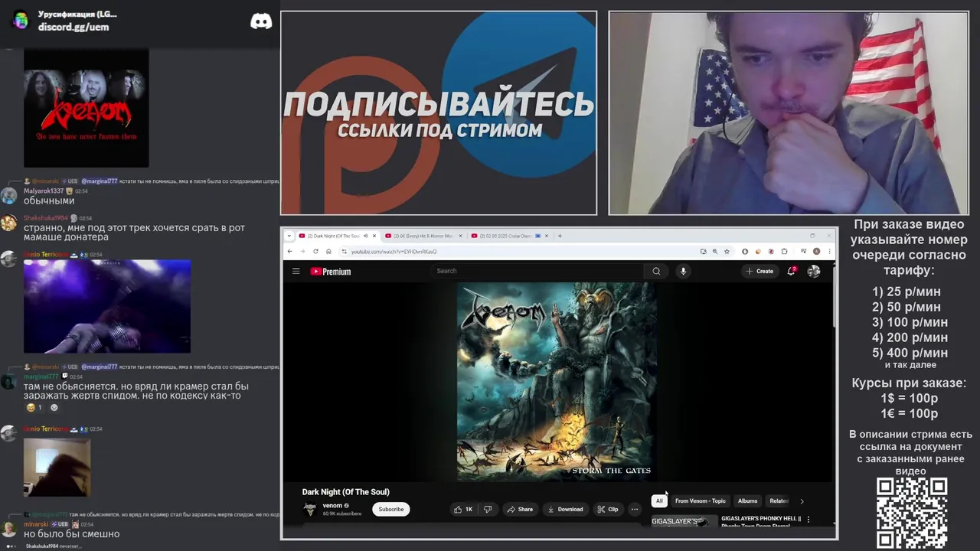Open the Venom band image in chat
The image size is (980, 551).
86,109
